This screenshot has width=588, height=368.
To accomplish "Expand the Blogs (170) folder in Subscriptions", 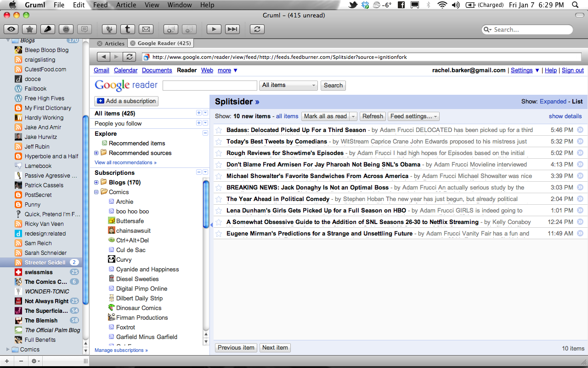I will point(96,183).
